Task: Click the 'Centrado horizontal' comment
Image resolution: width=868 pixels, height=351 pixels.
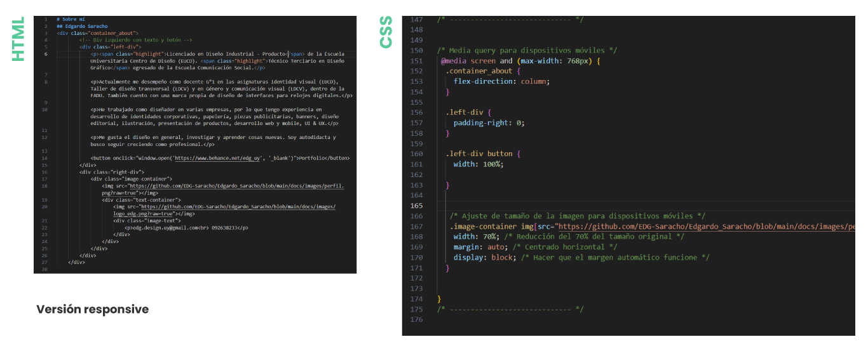Action: pos(565,247)
